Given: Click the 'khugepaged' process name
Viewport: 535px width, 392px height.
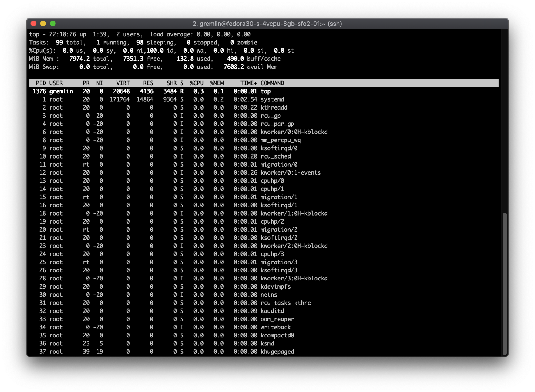Looking at the screenshot, I should 277,352.
